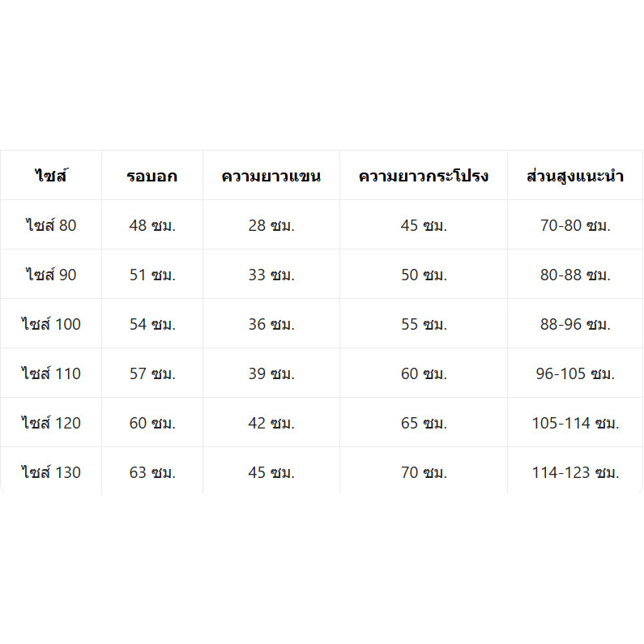Click the ไซส์ 110 row label
644x644 pixels.
[51, 373]
